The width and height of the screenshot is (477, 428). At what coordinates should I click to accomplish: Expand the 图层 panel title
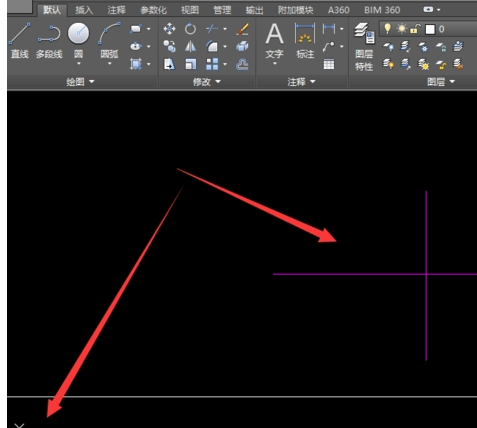coord(441,82)
